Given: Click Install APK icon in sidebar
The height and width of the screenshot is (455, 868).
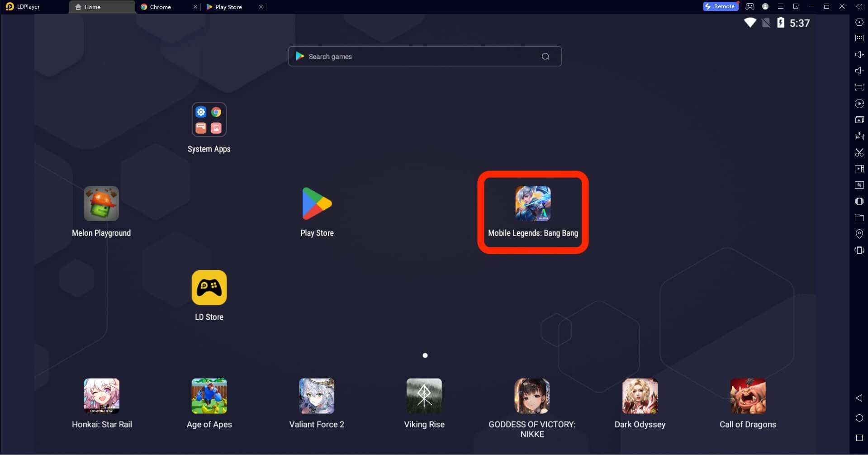Looking at the screenshot, I should [x=859, y=136].
